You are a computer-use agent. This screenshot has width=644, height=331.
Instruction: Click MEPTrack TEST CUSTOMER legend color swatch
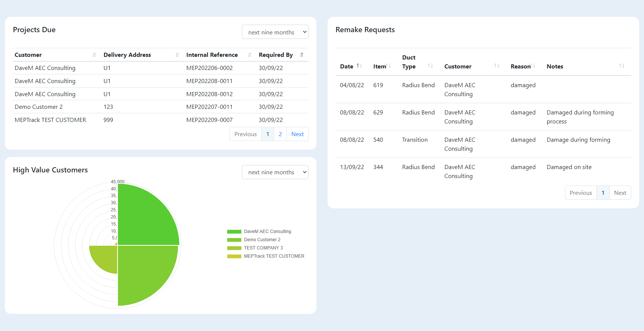point(234,256)
